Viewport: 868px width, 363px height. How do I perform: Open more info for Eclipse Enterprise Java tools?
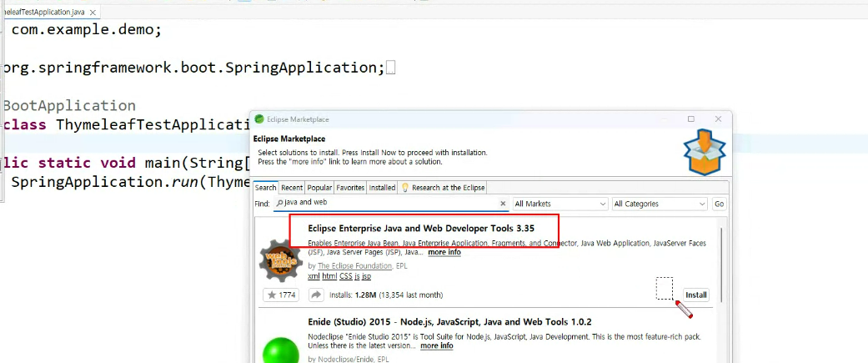[444, 252]
